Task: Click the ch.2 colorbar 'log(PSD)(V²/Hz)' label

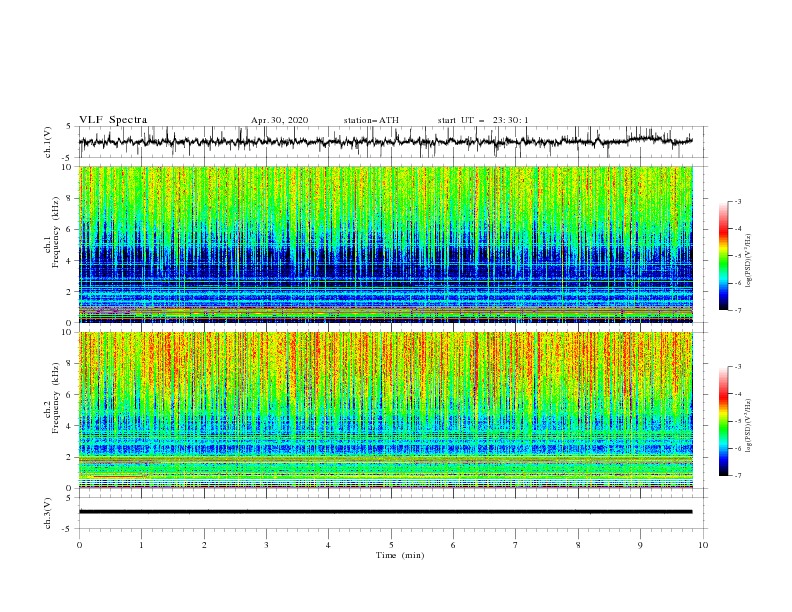Action: pyautogui.click(x=749, y=426)
